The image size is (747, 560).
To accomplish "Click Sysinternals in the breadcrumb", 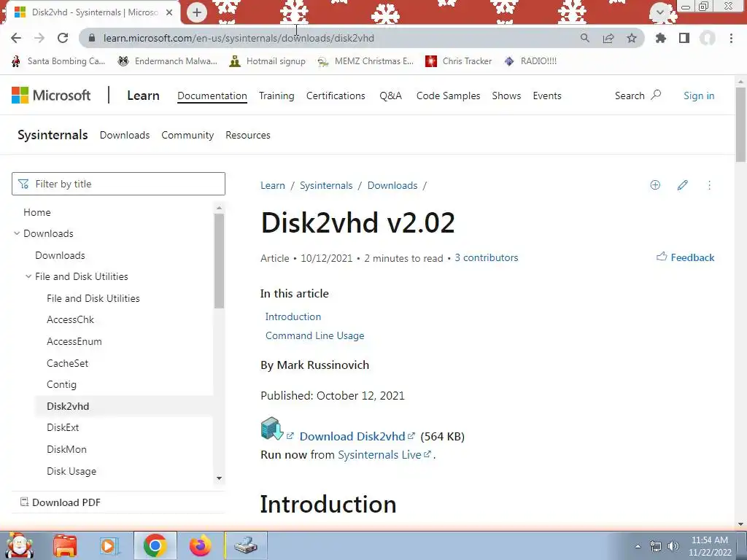I will click(326, 186).
